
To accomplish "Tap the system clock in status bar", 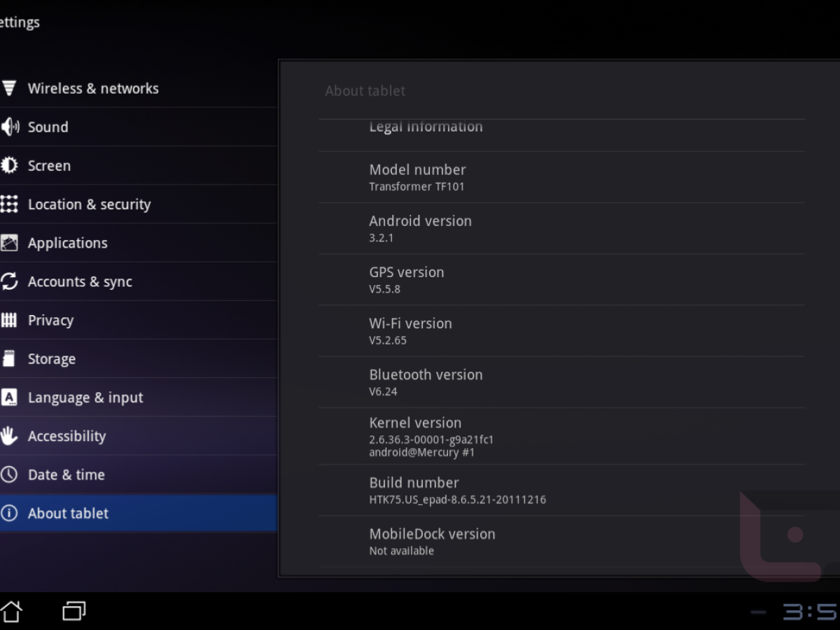I will click(808, 612).
